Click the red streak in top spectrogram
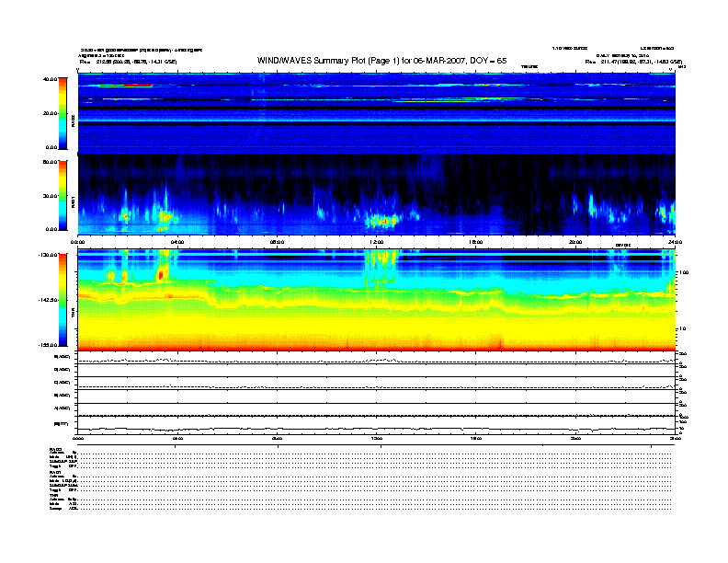 (138, 86)
